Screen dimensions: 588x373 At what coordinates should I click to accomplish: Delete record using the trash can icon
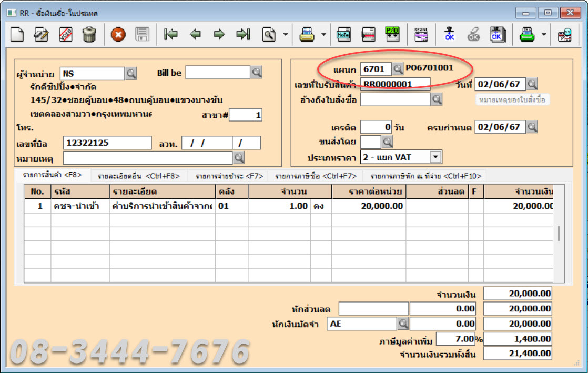pyautogui.click(x=89, y=35)
